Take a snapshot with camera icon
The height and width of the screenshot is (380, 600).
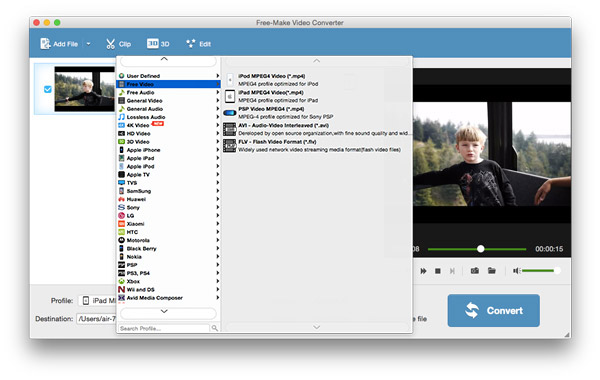474,271
